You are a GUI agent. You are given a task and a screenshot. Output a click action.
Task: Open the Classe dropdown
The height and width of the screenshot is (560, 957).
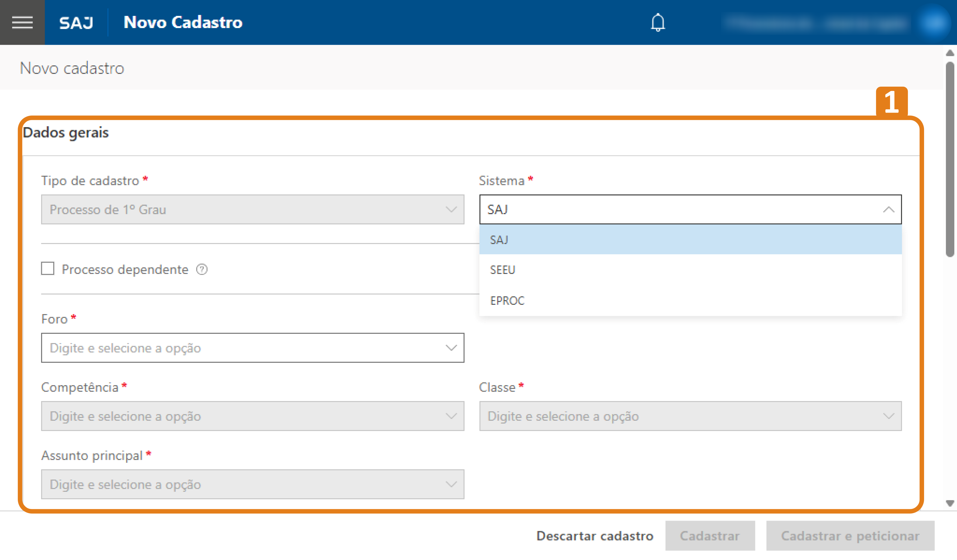tap(690, 416)
